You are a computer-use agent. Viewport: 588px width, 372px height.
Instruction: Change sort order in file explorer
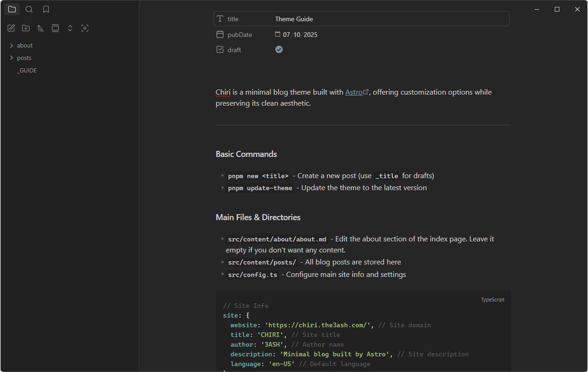pyautogui.click(x=41, y=28)
